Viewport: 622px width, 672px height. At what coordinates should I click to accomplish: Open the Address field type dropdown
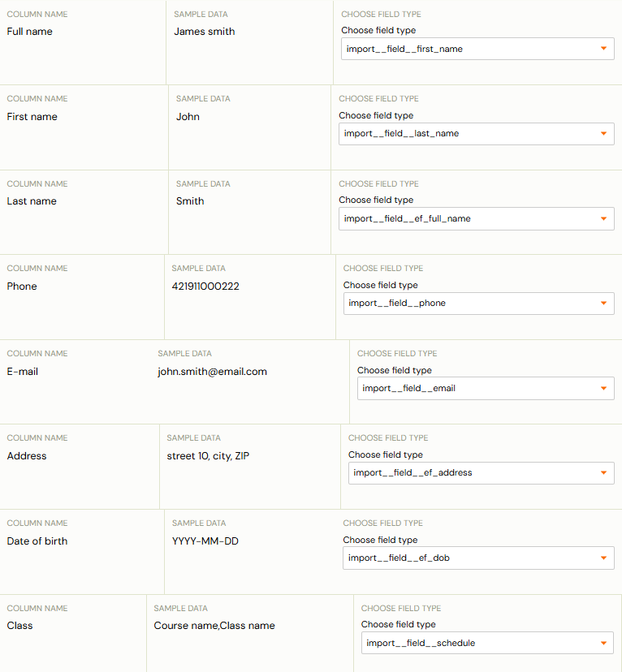tap(481, 473)
